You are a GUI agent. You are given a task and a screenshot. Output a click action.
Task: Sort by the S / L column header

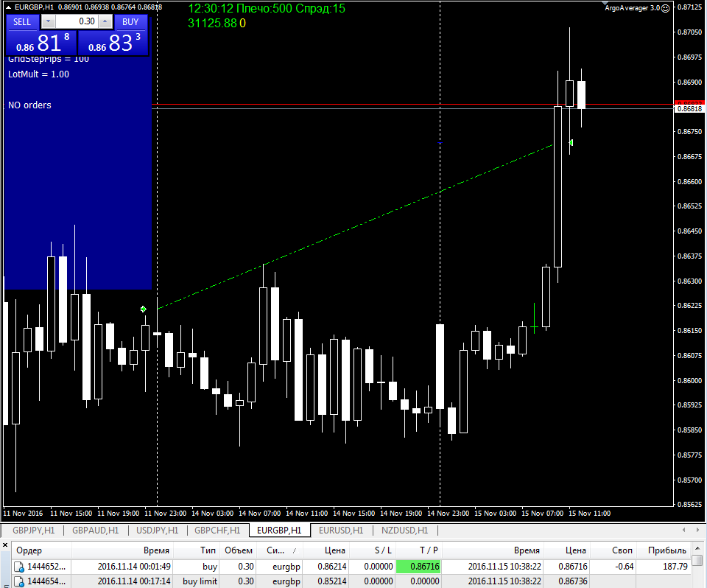371,550
